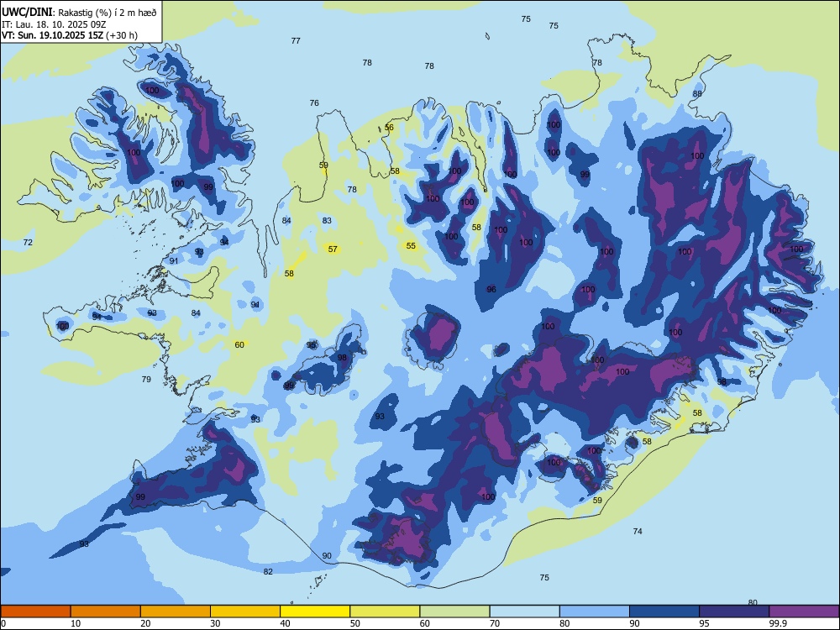Click the amber 20–30 legend swatch
Screen dimensions: 840x630
coord(176,612)
